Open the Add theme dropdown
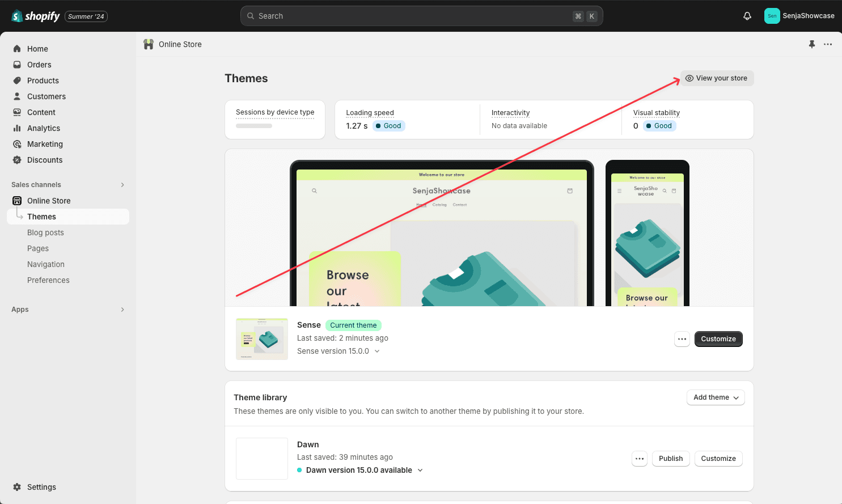 [x=716, y=397]
